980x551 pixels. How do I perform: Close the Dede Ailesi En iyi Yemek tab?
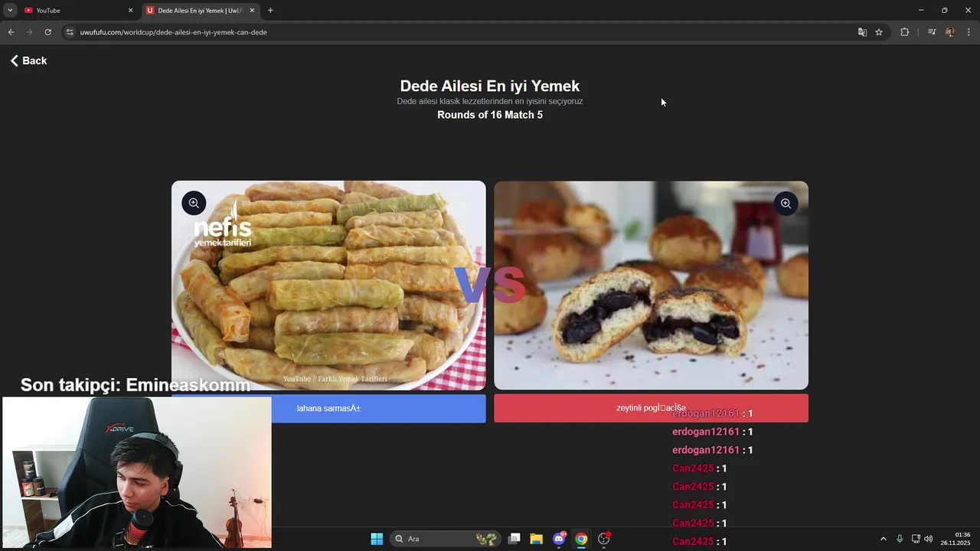click(x=252, y=10)
